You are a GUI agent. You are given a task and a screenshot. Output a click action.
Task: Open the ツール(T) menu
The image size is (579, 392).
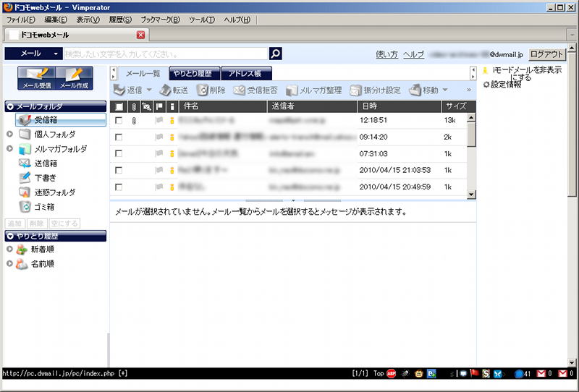202,20
